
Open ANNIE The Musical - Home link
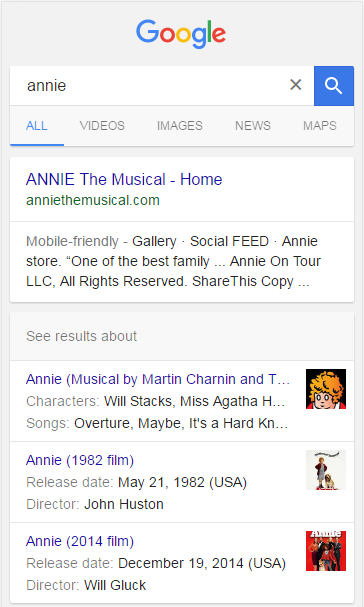pos(124,179)
